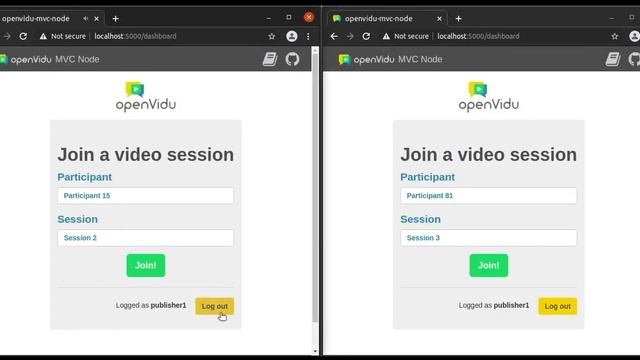Click Session label in left window
This screenshot has height=360, width=640.
pyautogui.click(x=78, y=219)
